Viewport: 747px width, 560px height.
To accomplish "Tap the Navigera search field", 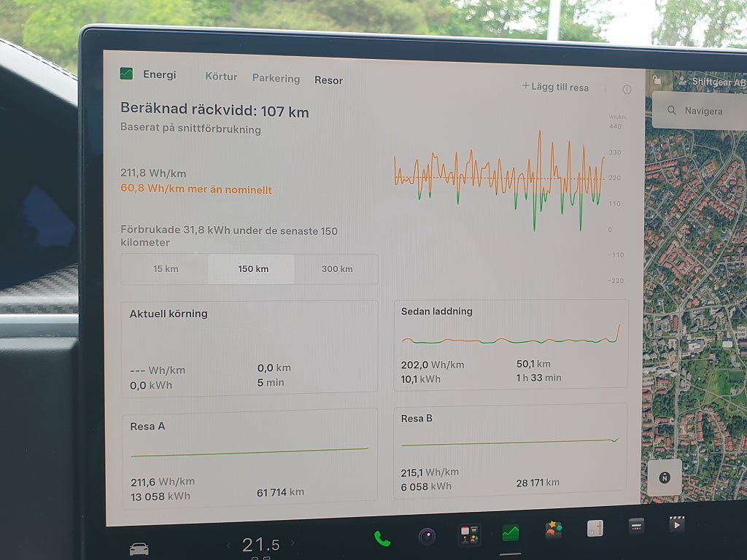I will pyautogui.click(x=700, y=111).
